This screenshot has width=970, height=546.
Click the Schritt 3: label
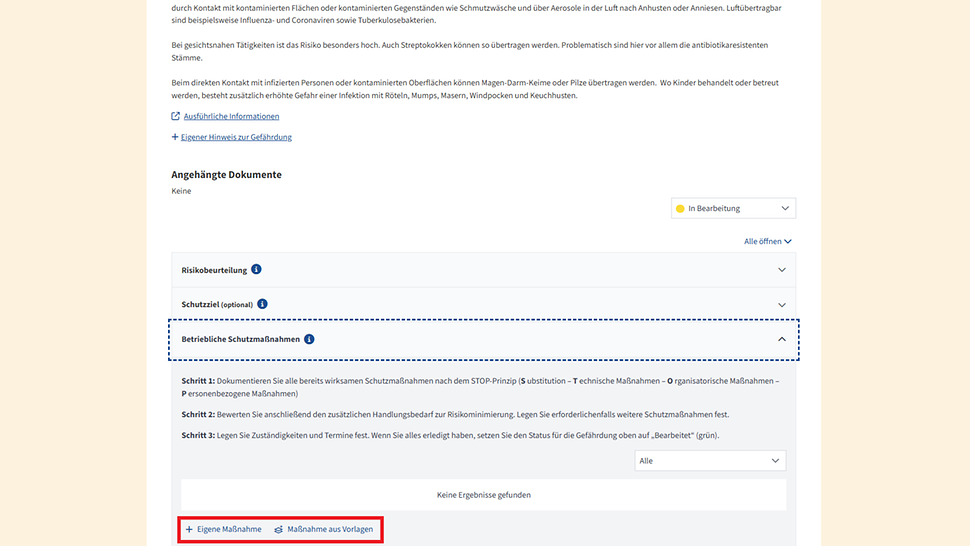(198, 435)
